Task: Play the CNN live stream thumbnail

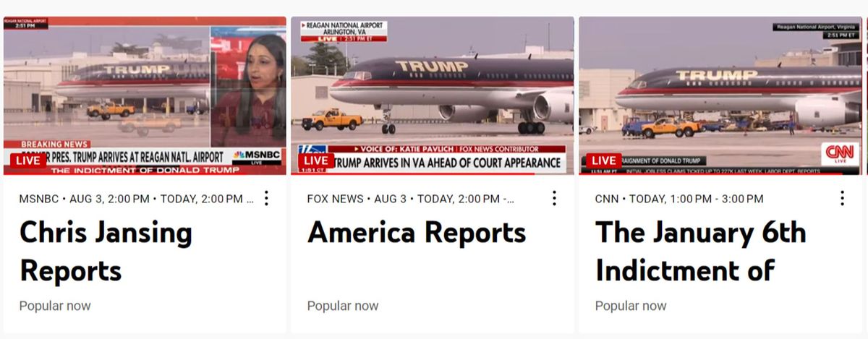Action: tap(720, 95)
